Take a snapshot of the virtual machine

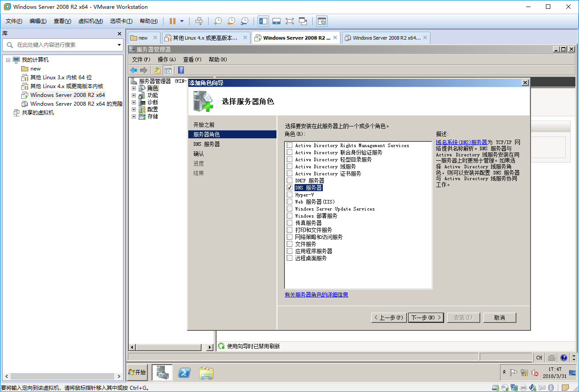coord(218,21)
